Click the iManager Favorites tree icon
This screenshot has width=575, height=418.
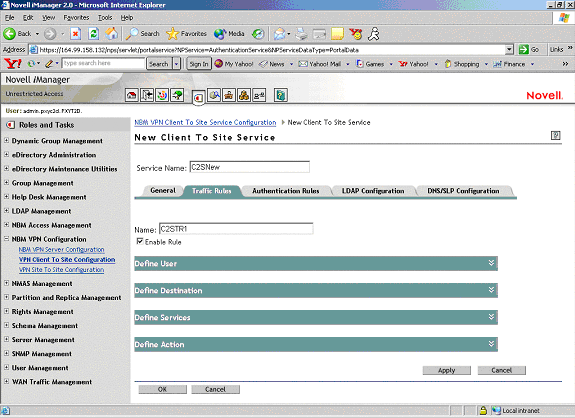[177, 95]
